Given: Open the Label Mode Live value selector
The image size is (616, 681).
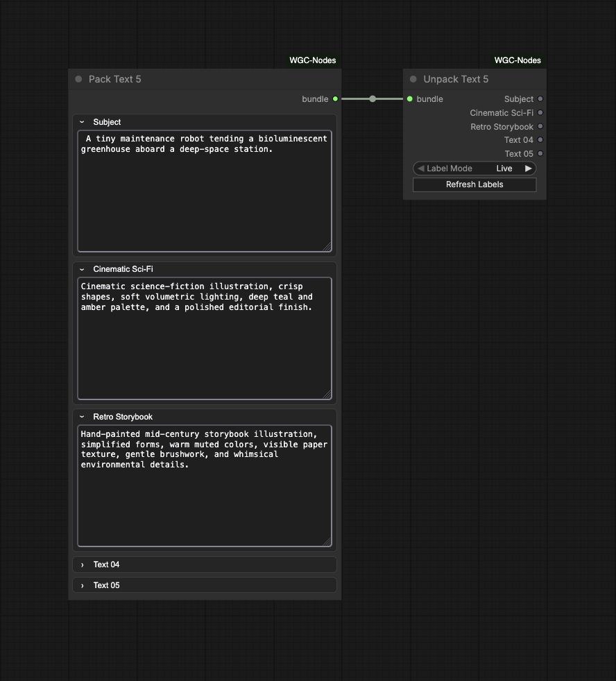Looking at the screenshot, I should click(504, 169).
